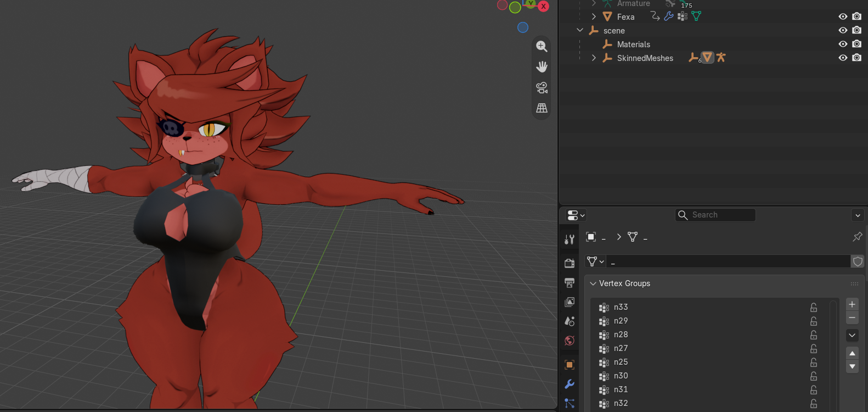Click the orange triangle mesh icon of Fexa
The height and width of the screenshot is (412, 868).
pos(607,16)
